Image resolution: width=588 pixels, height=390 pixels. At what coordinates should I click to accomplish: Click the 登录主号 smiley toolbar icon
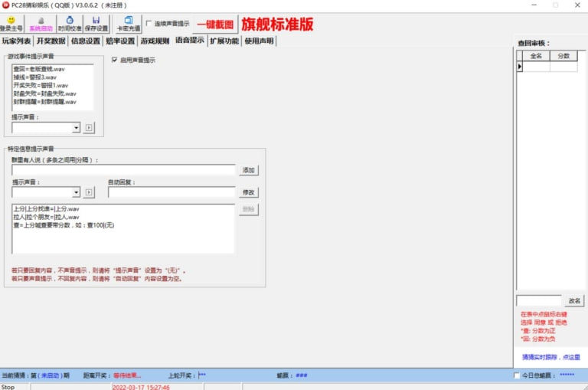tap(11, 21)
